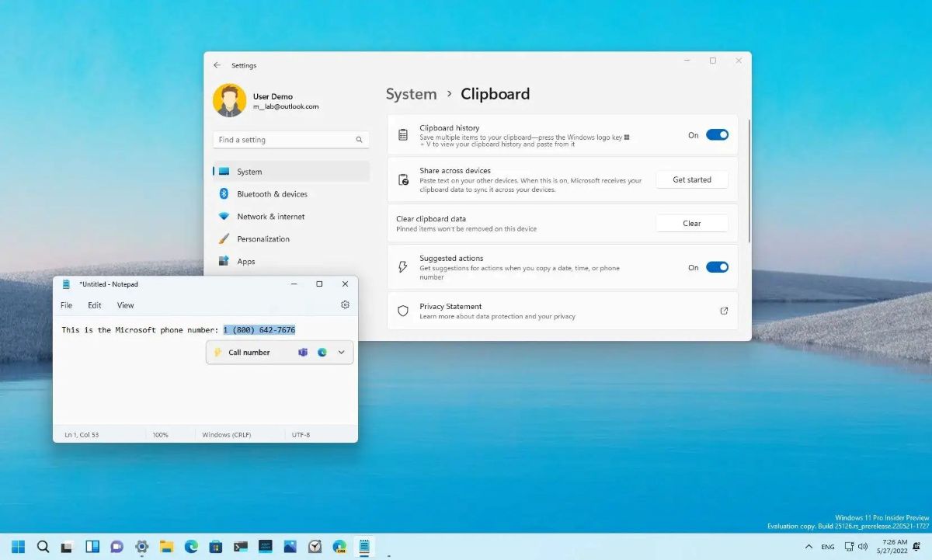The width and height of the screenshot is (932, 560).
Task: Open File Explorer from the taskbar
Action: point(166,547)
